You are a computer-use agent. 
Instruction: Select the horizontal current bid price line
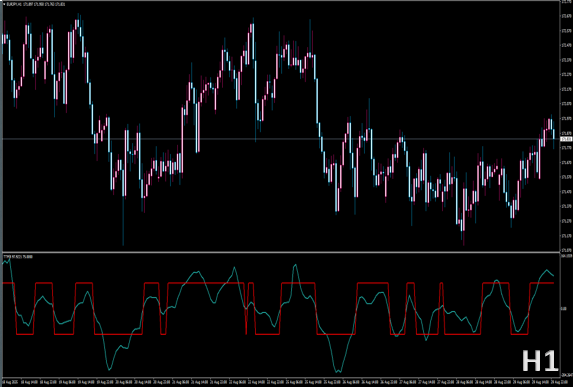click(x=281, y=139)
